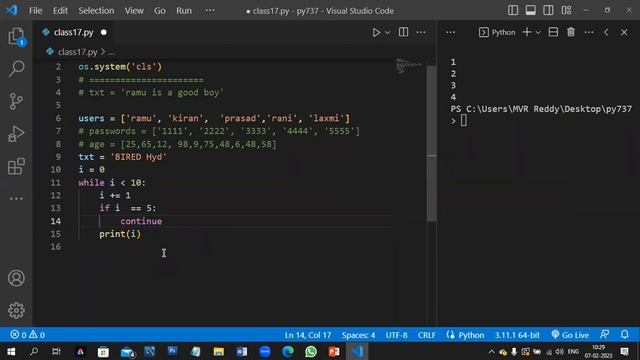640x360 pixels.
Task: Expand the run button dropdown arrow
Action: pyautogui.click(x=387, y=32)
